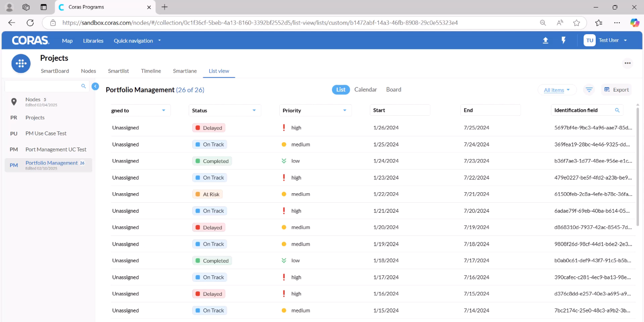Click the vertical scrollbar of the list
644x322 pixels.
[x=637, y=166]
